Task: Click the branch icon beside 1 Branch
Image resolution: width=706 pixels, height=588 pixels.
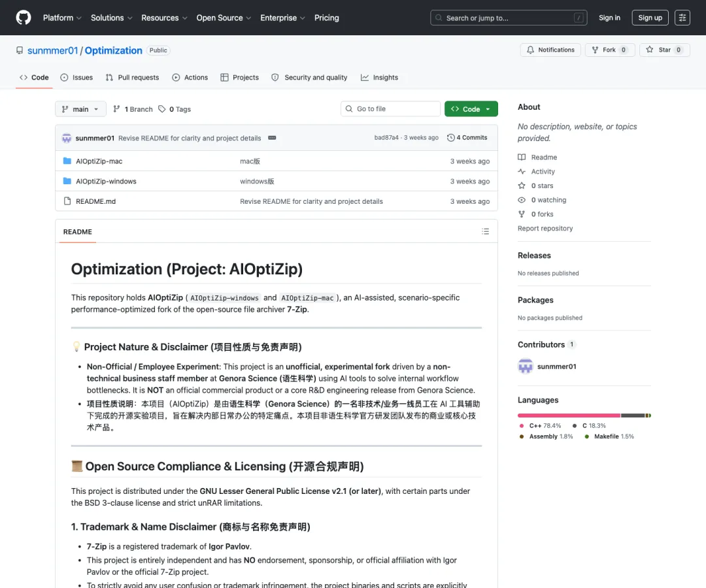Action: pyautogui.click(x=116, y=109)
